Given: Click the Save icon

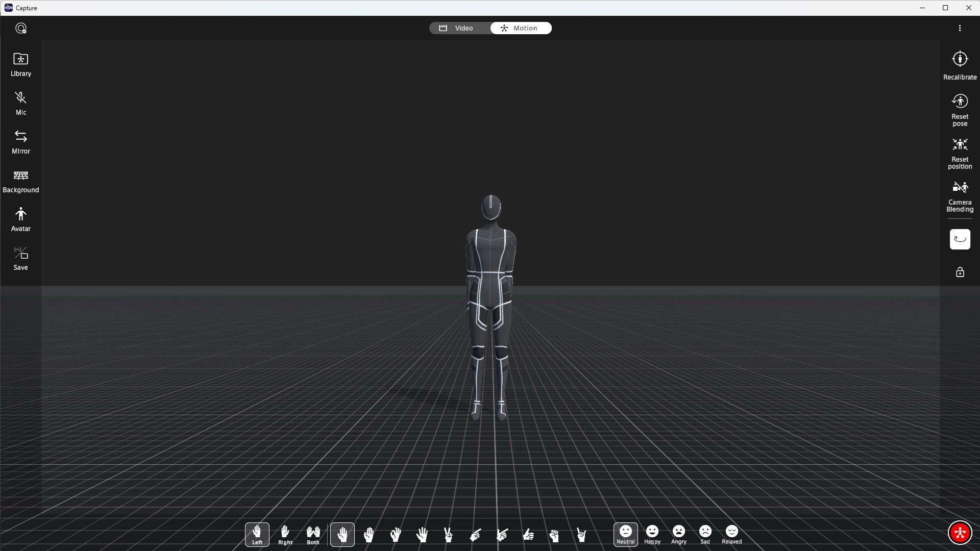Looking at the screenshot, I should 20,258.
